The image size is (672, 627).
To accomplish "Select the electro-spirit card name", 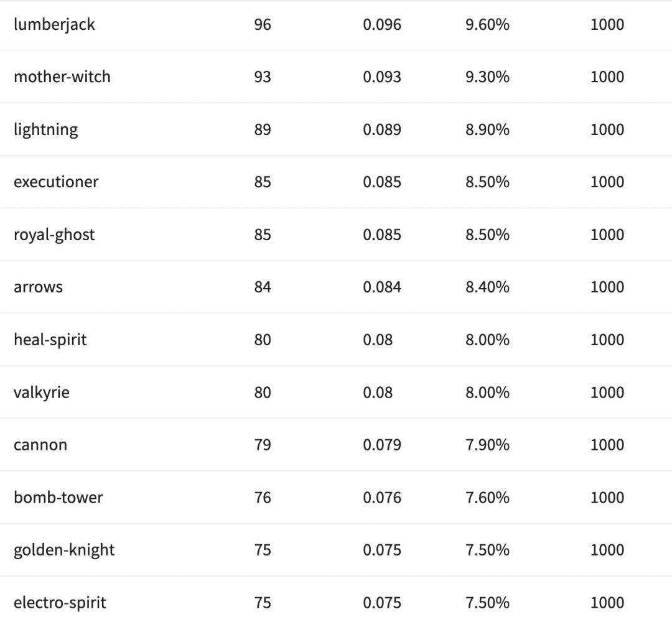I will click(x=60, y=603).
